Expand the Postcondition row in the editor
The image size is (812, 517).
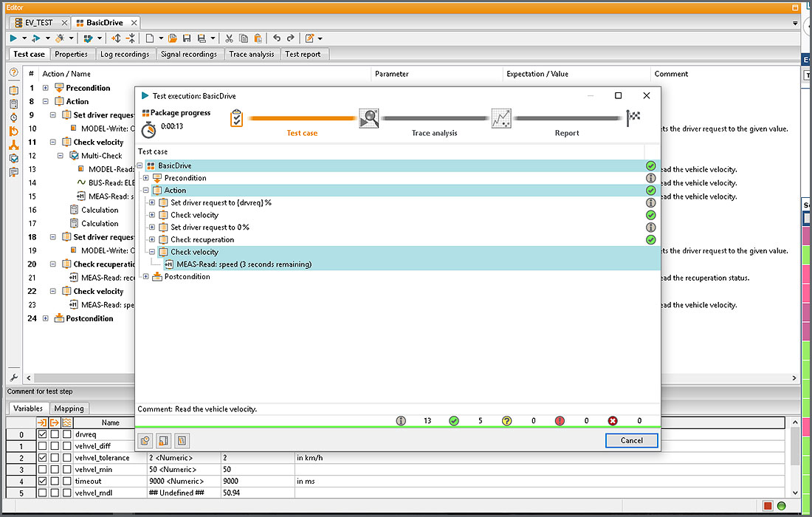coord(46,318)
